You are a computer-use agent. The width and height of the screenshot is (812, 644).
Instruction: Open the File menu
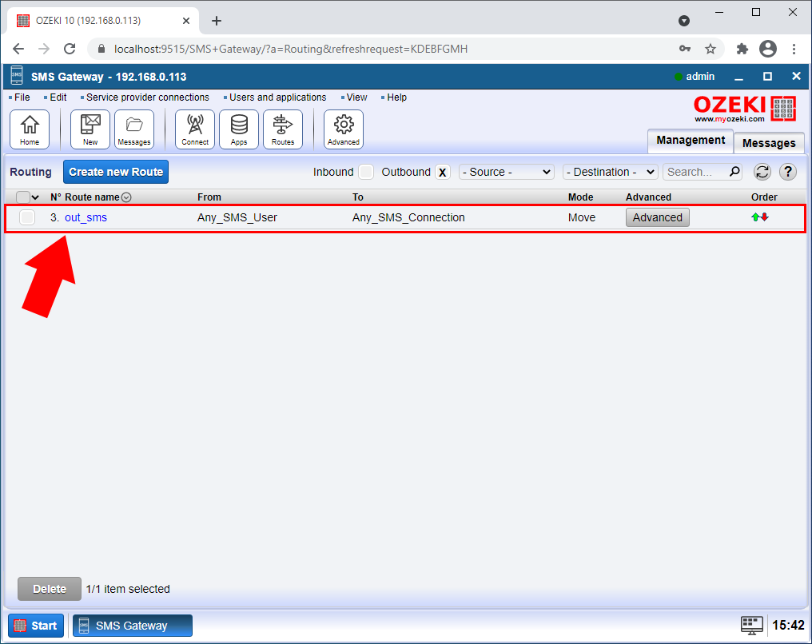(22, 97)
